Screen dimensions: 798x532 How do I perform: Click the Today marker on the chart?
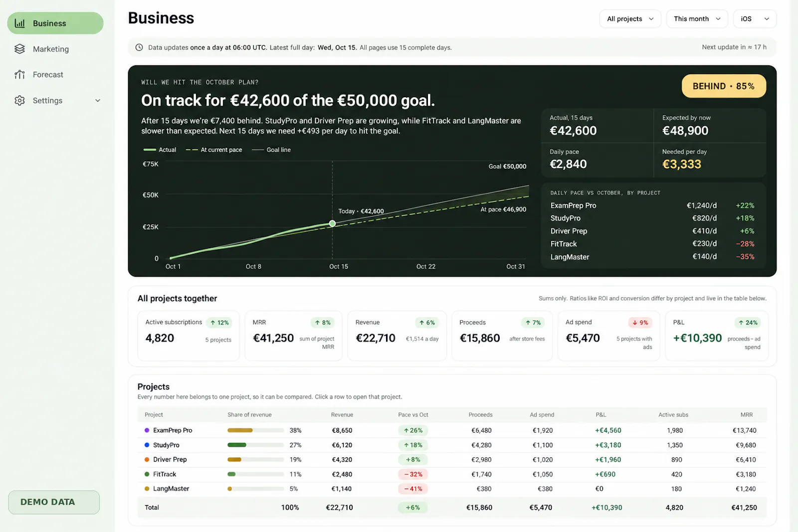pyautogui.click(x=332, y=223)
